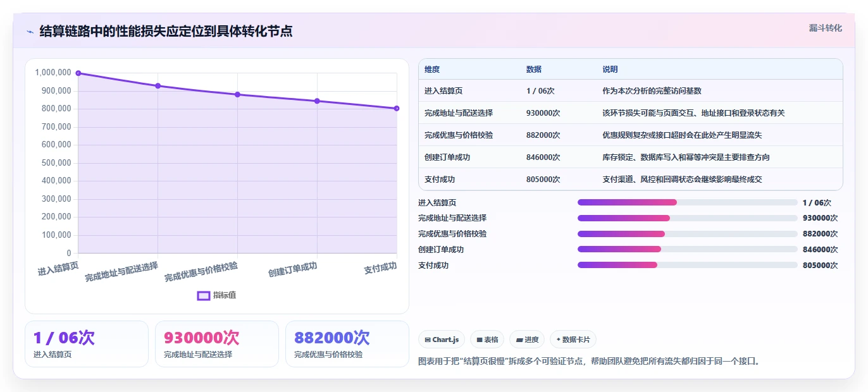Click the 进度 chip
This screenshot has width=868, height=392.
[x=527, y=340]
